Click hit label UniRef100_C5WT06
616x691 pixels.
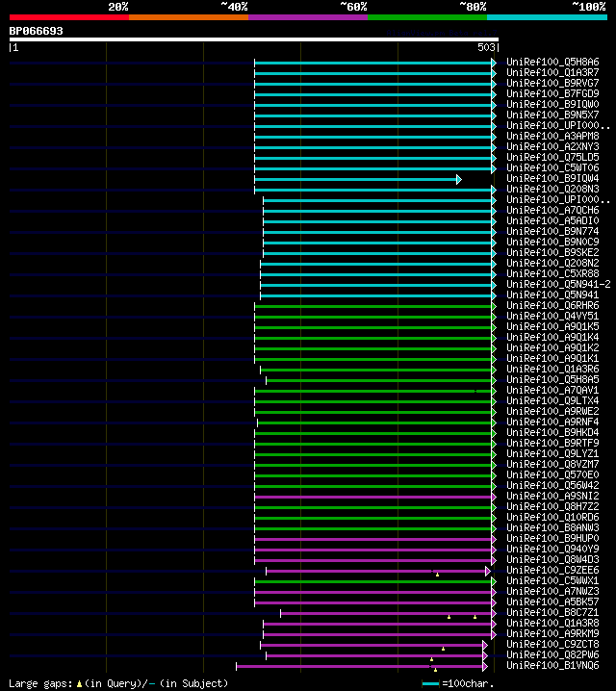[x=552, y=167]
